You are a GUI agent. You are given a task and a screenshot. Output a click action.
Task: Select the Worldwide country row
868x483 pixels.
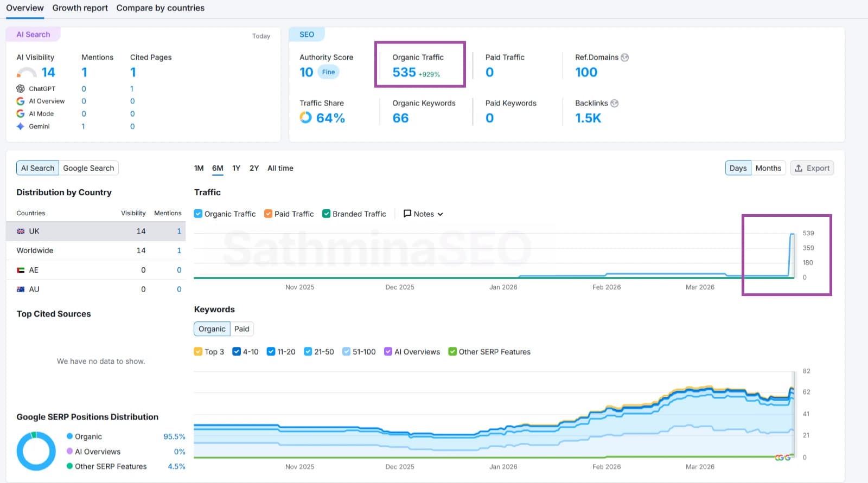pyautogui.click(x=95, y=250)
